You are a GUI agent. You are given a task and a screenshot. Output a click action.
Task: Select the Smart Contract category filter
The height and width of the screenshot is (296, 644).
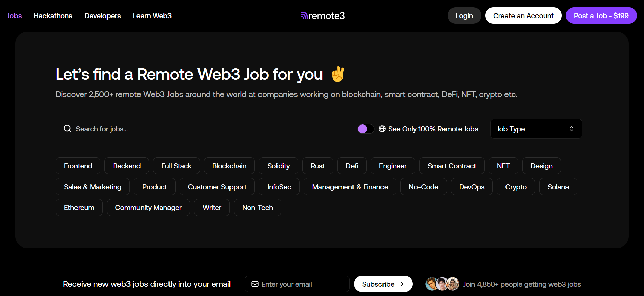coord(452,166)
